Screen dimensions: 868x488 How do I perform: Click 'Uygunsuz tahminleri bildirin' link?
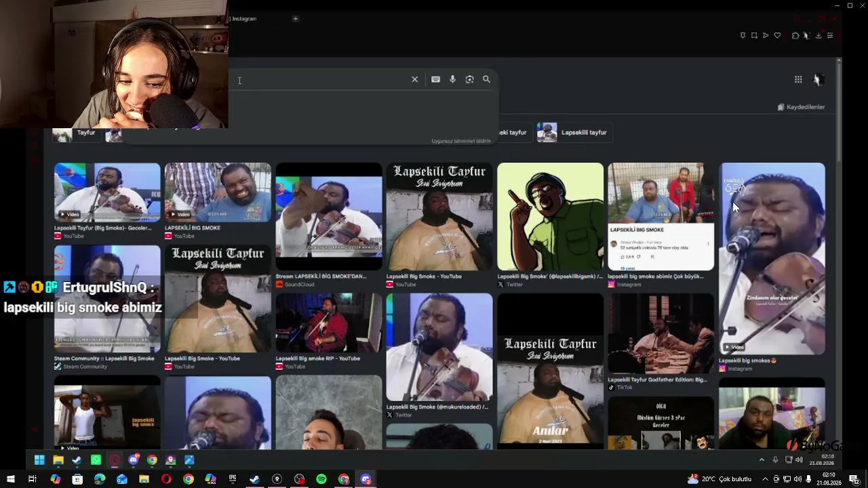point(461,141)
